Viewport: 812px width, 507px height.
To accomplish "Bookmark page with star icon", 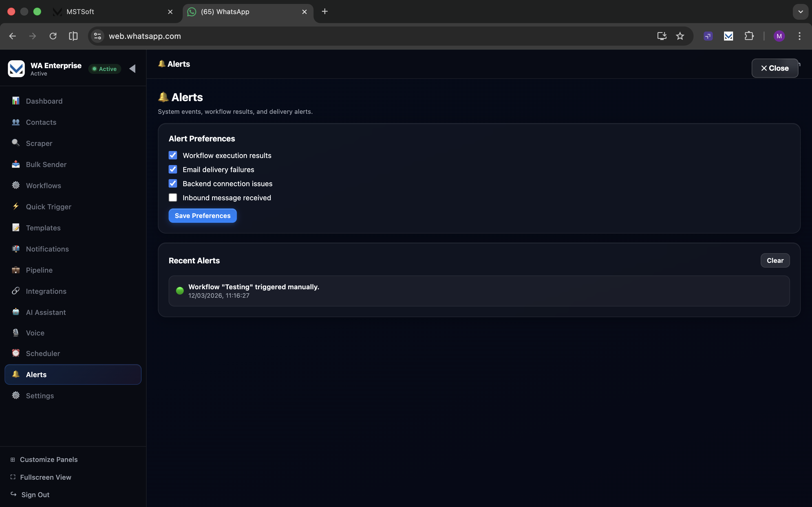I will (x=680, y=36).
